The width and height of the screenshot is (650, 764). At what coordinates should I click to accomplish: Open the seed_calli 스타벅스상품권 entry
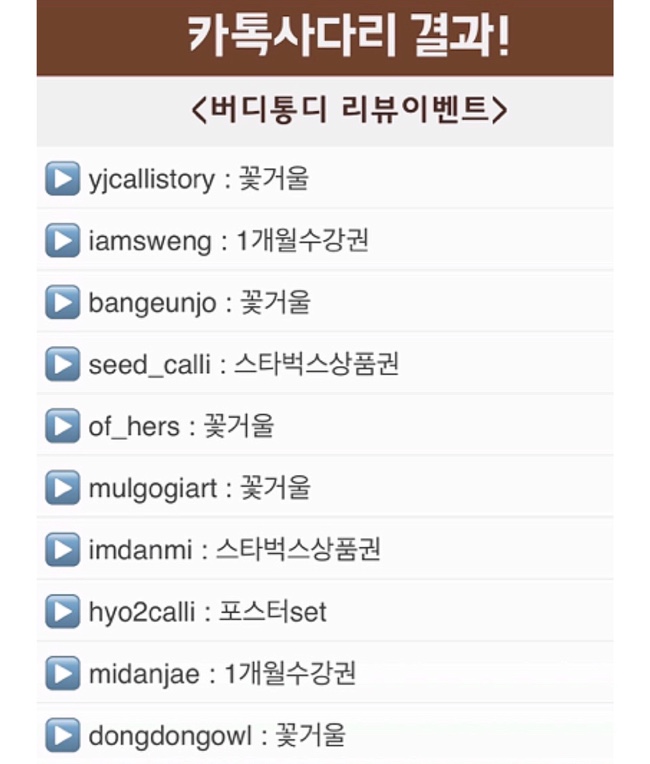coord(325,364)
